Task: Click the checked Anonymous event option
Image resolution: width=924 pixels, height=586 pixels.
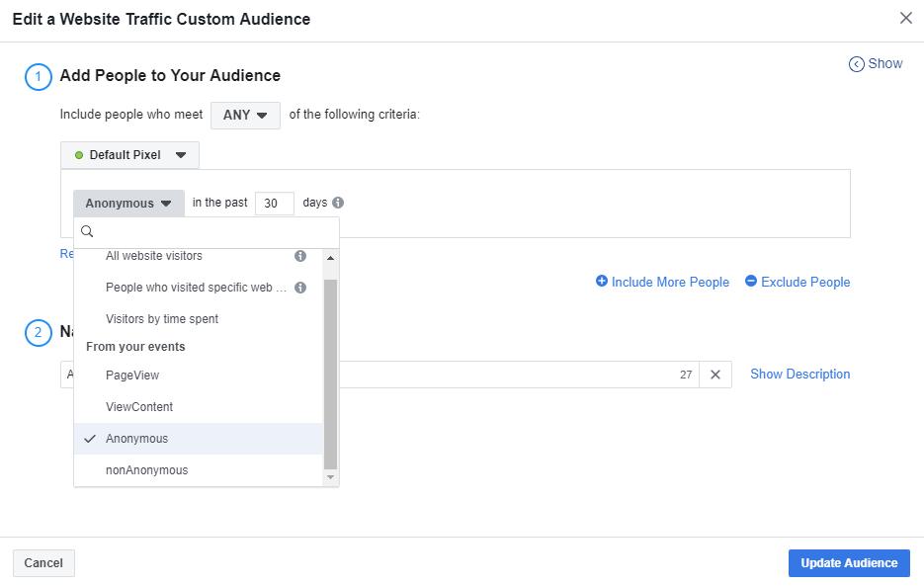Action: [137, 439]
